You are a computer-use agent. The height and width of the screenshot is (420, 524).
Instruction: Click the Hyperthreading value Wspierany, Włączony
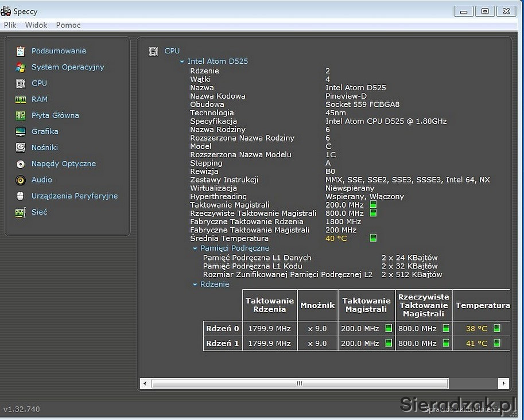[x=364, y=196]
